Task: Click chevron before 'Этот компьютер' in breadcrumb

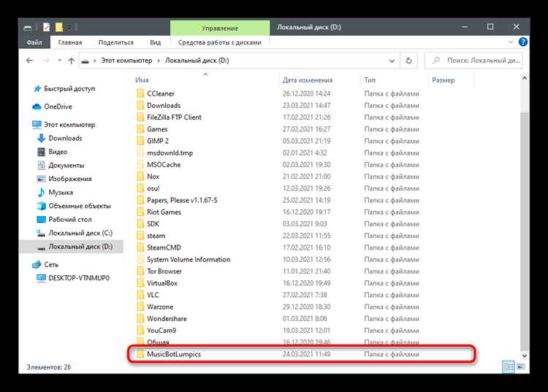Action: [94, 61]
